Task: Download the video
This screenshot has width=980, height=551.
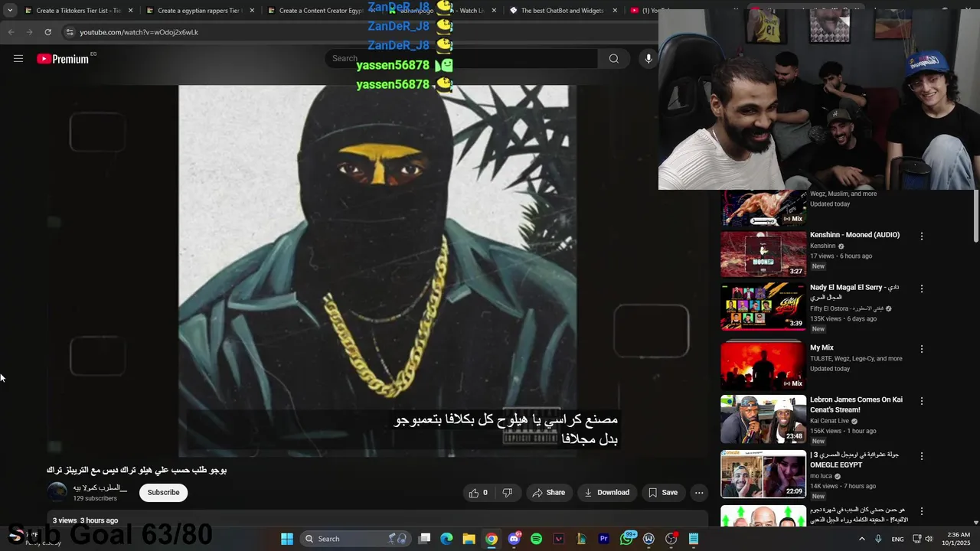Action: point(606,493)
